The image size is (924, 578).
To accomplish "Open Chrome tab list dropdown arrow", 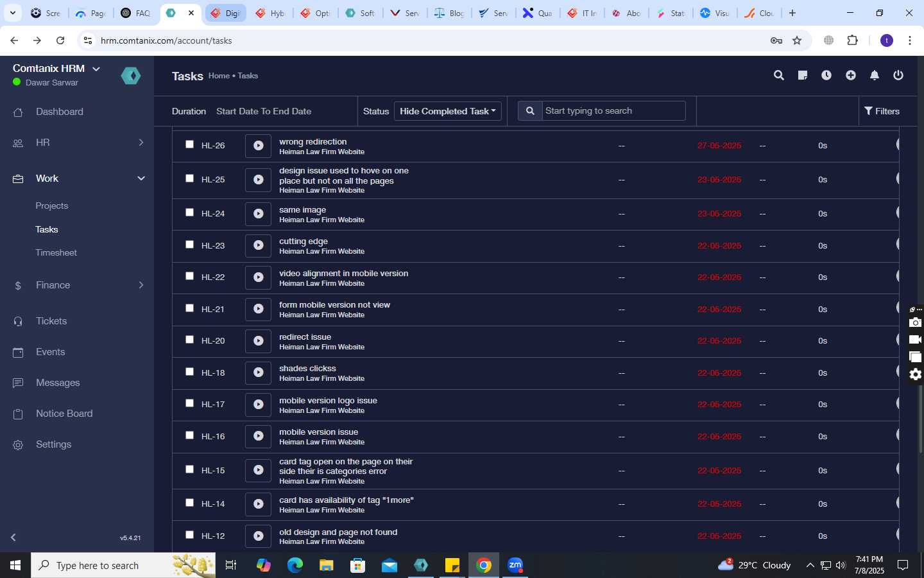I will [x=13, y=13].
